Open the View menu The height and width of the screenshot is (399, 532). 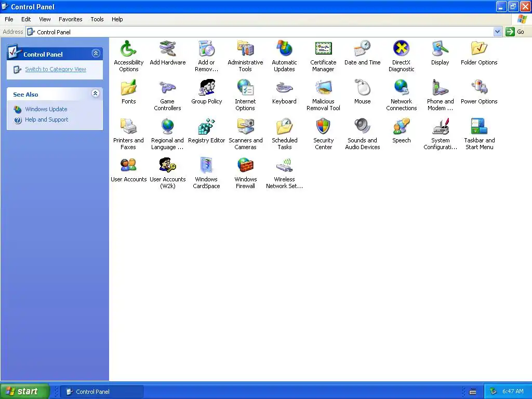45,19
